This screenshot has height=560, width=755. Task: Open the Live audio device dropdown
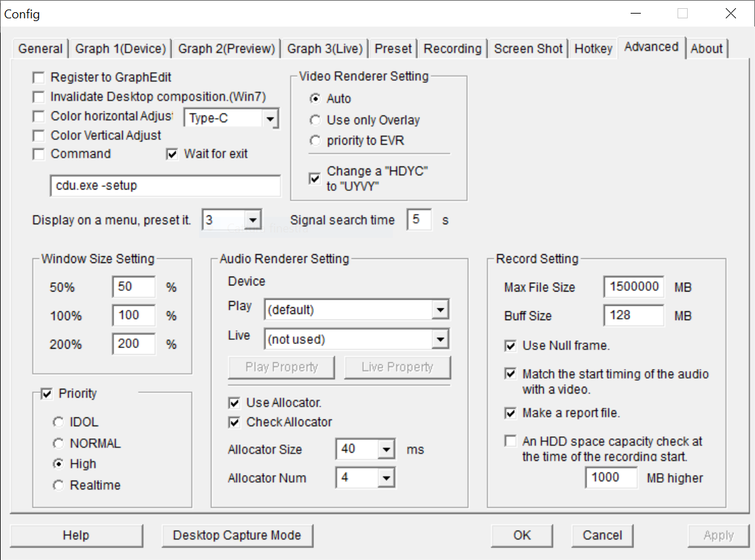pos(440,338)
